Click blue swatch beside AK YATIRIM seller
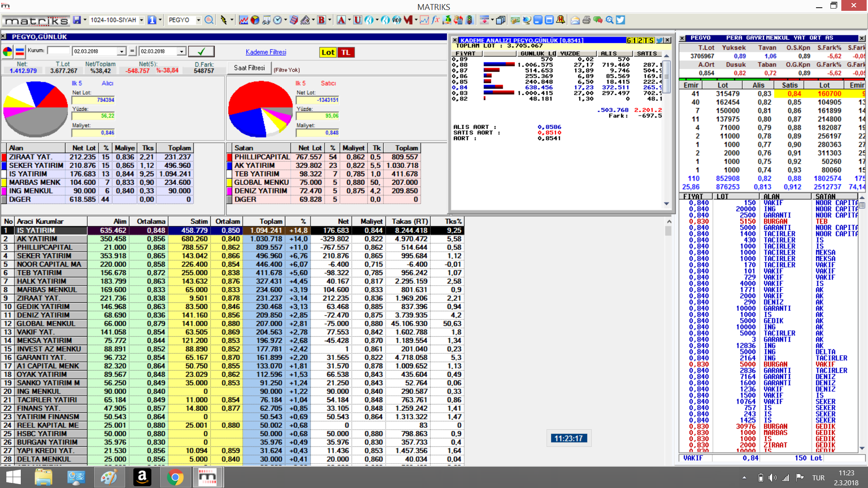This screenshot has width=868, height=488. click(x=230, y=165)
